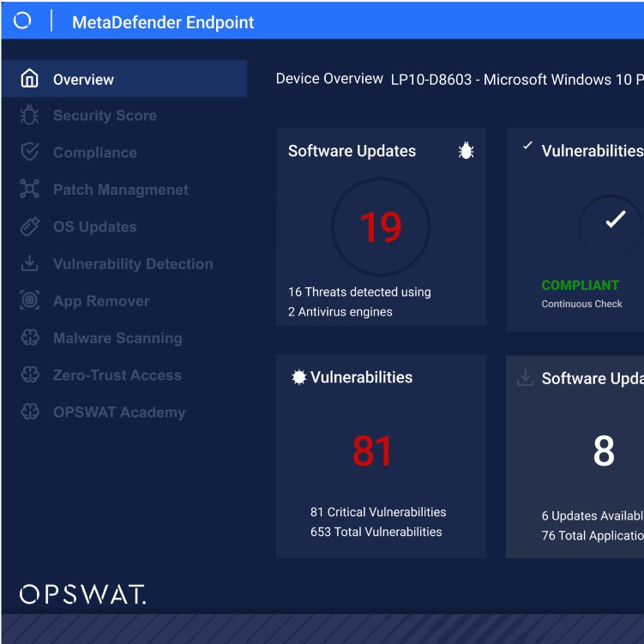Click the OPSWAT Academy icon
The width and height of the screenshot is (644, 644).
pos(30,412)
